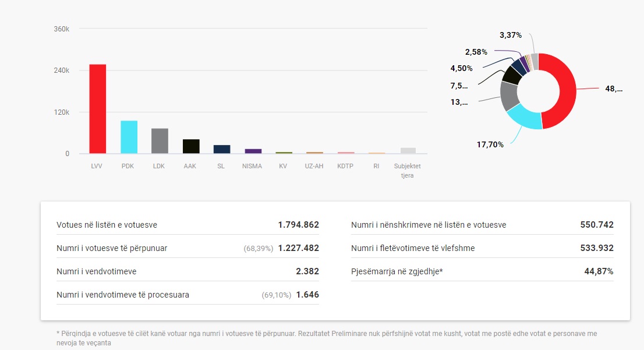Select the cyan donut segment for 17,70%
The height and width of the screenshot is (350, 644).
[x=523, y=118]
